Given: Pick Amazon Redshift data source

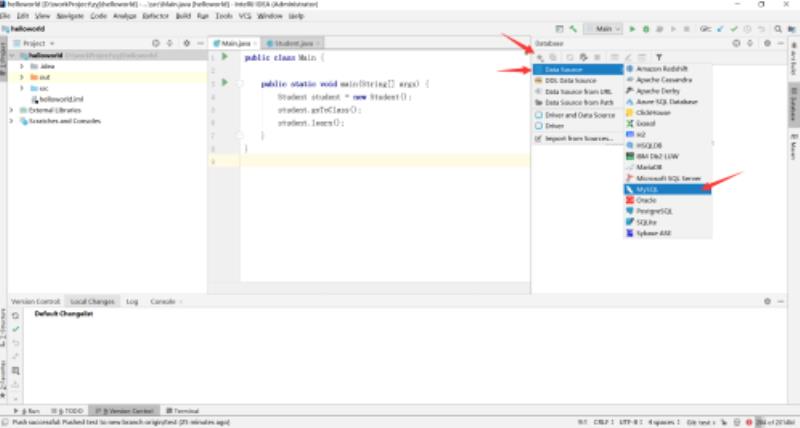Looking at the screenshot, I should [667, 68].
